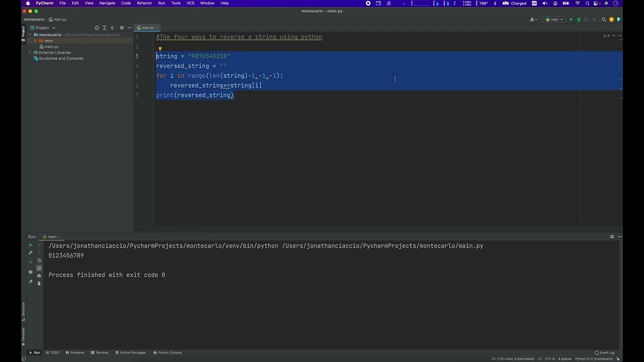Screen dimensions: 644x362
Task: Open the Python Packages tool window
Action: 130,352
